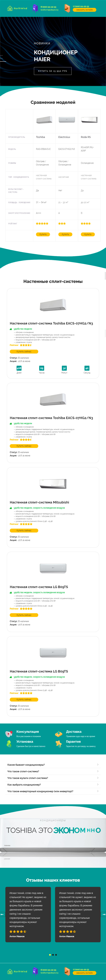Select the last reviews carousel dot
The height and width of the screenshot is (980, 106).
pos(56,955)
